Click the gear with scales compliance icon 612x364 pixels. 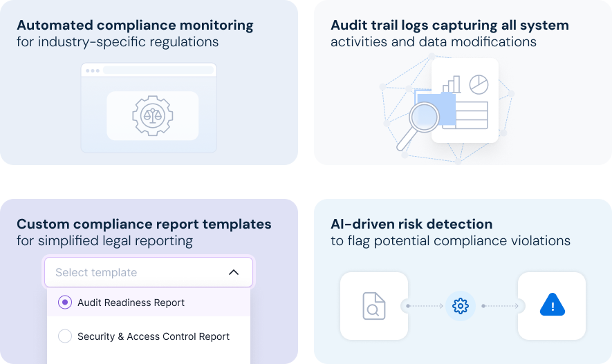[x=153, y=116]
